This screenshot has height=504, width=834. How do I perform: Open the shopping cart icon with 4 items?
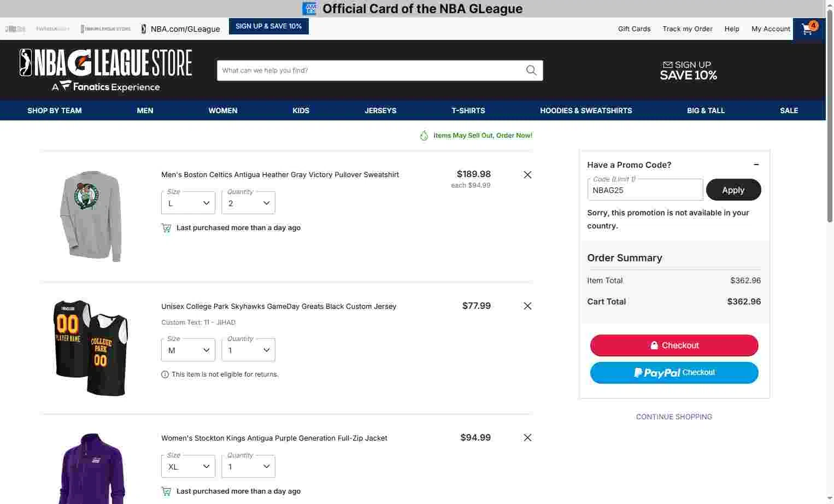point(809,28)
